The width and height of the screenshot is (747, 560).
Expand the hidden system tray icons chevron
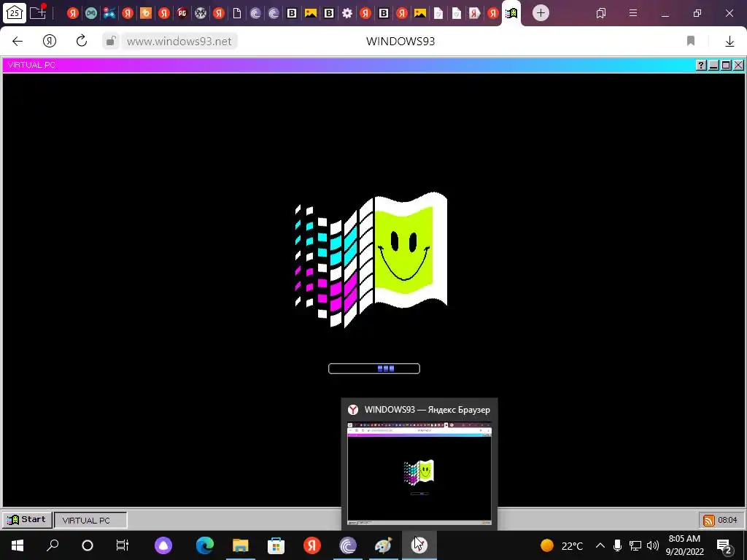(600, 545)
